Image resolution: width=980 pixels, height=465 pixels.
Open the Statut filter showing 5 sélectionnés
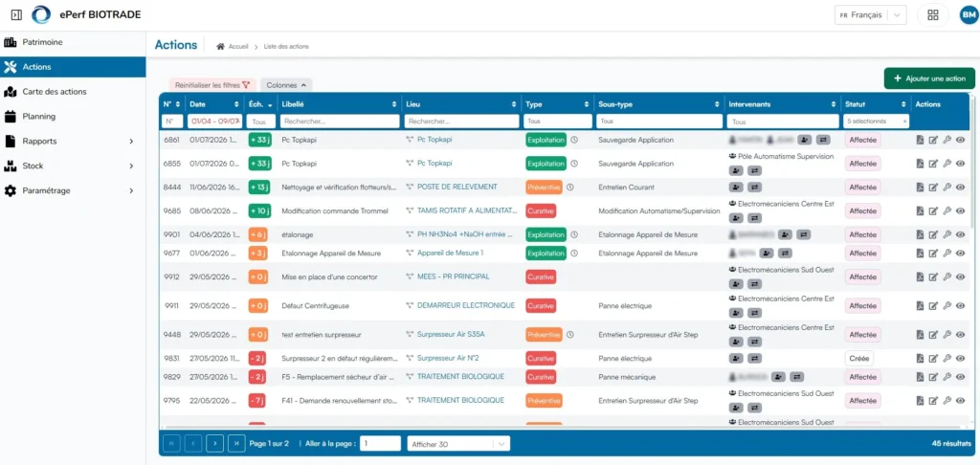[x=877, y=122]
